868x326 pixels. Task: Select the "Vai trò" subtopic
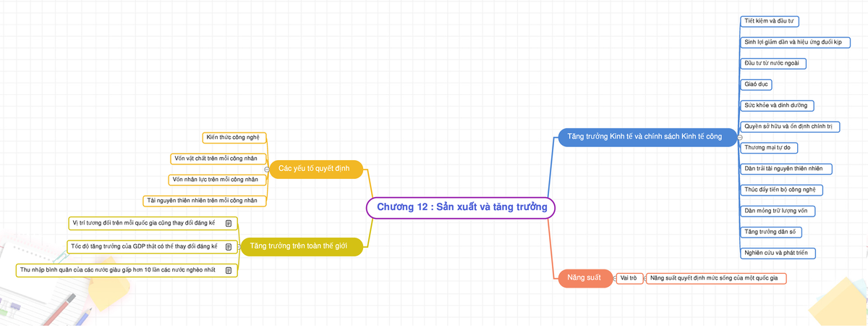pos(628,277)
